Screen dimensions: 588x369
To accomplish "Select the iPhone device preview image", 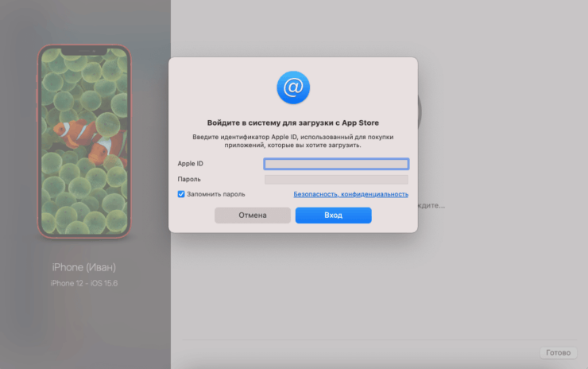I will (84, 141).
